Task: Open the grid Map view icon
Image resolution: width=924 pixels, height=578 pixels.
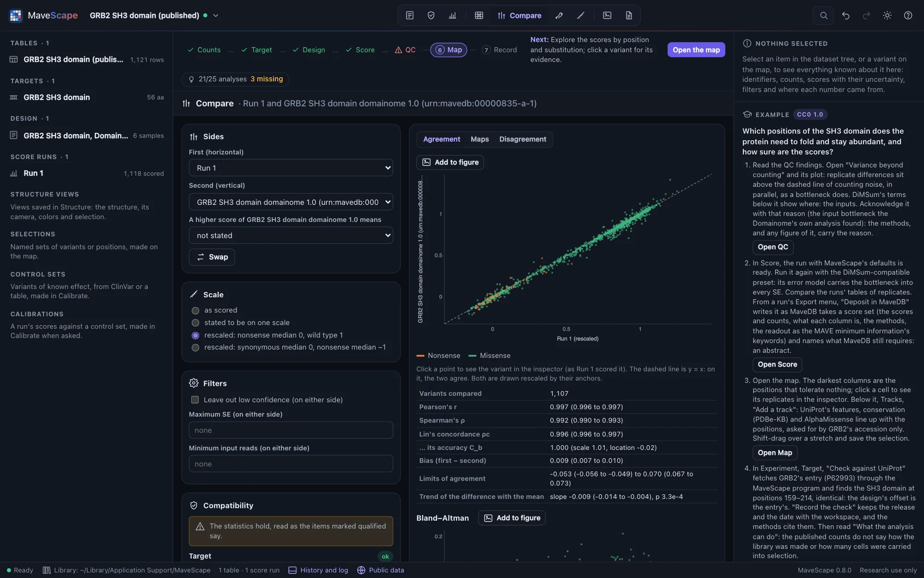Action: 479,15
